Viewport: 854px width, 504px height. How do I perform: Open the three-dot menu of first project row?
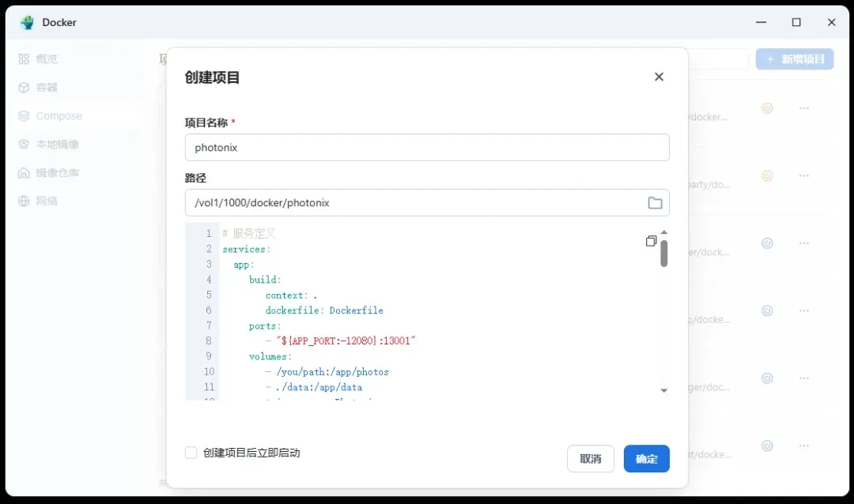coord(804,108)
